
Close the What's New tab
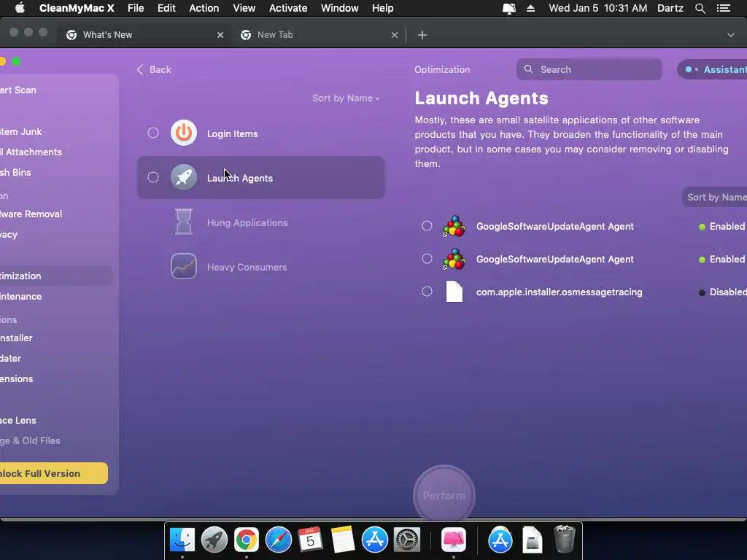(220, 35)
